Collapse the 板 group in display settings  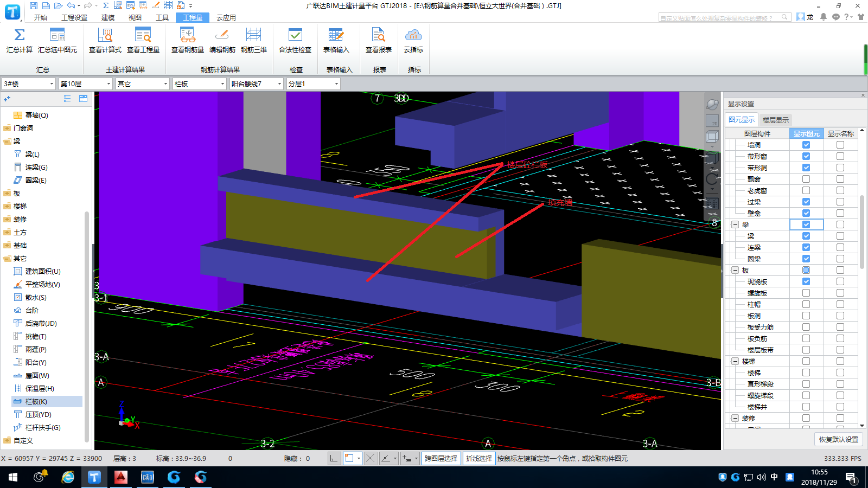point(735,270)
